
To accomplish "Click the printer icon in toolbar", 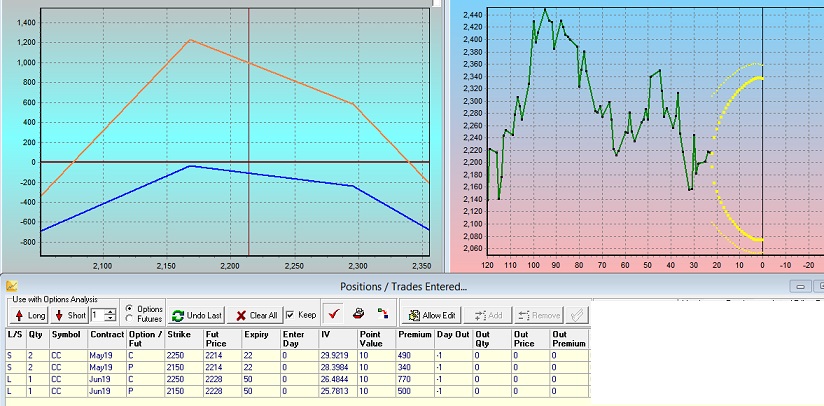I will tap(359, 315).
